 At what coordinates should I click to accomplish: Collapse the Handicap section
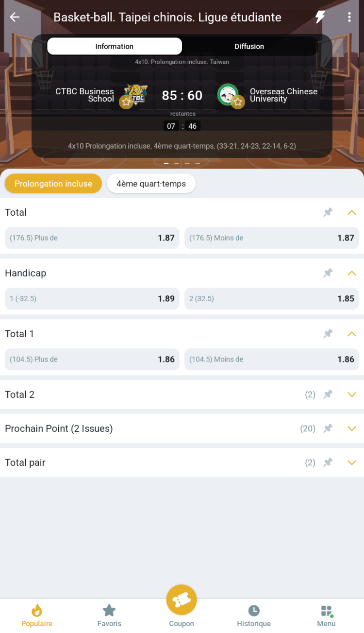click(352, 273)
